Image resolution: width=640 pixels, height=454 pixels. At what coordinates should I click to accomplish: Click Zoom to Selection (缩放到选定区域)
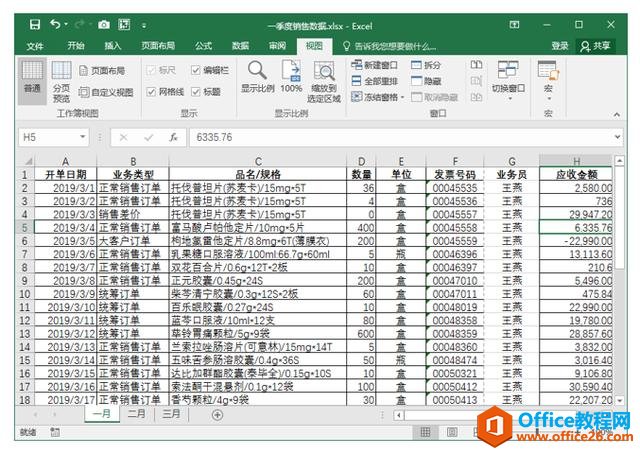tap(323, 80)
